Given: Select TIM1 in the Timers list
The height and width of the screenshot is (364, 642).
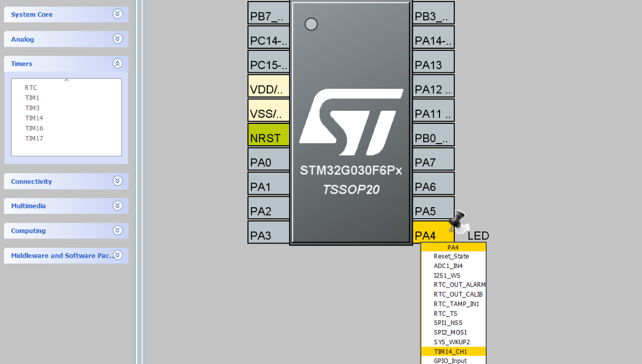Looking at the screenshot, I should point(32,98).
